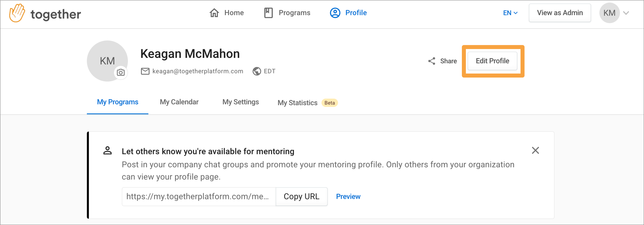
Task: Switch to the My Calendar tab
Action: pos(179,102)
